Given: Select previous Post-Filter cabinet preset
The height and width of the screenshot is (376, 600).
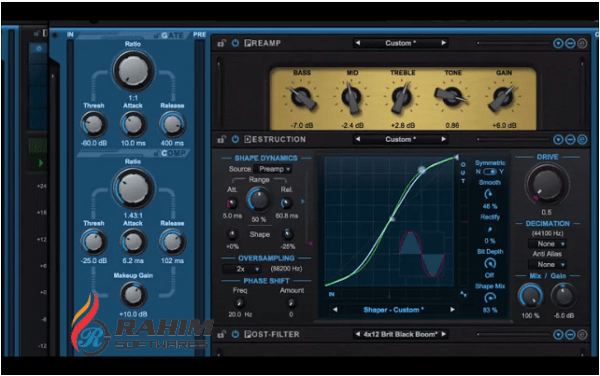Looking at the screenshot, I should (357, 334).
